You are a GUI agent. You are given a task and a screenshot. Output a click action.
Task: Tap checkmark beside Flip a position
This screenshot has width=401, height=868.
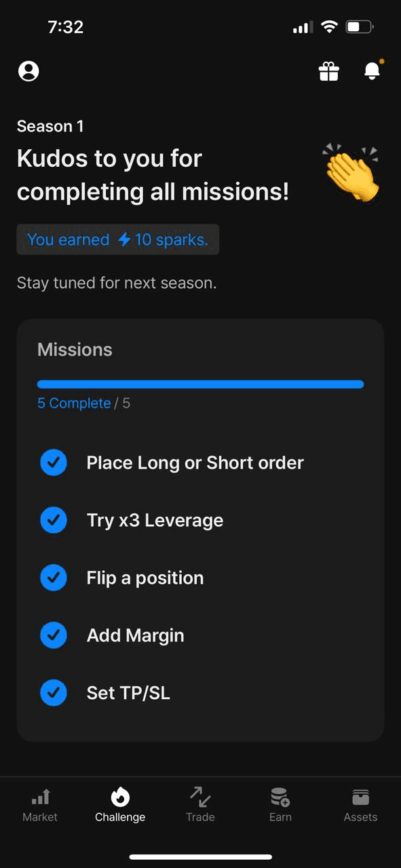click(54, 578)
